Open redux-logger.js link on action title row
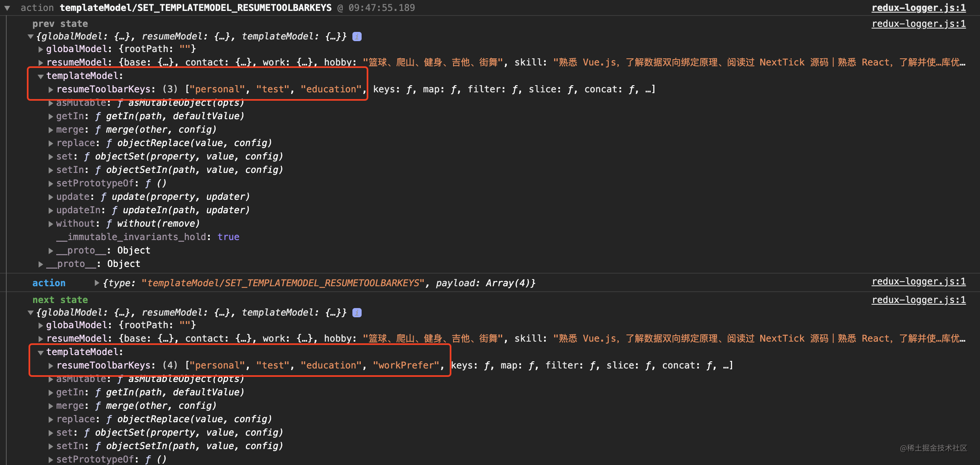 coord(918,8)
